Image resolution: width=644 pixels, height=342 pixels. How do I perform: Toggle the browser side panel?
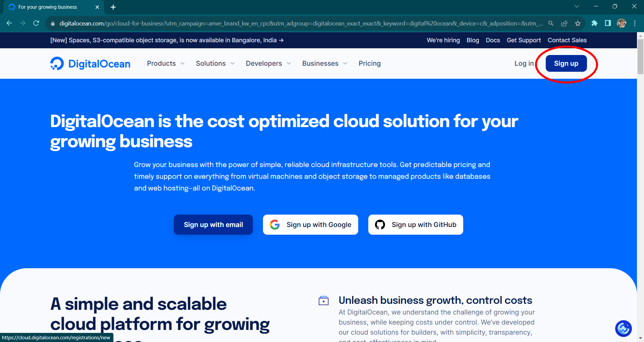608,23
